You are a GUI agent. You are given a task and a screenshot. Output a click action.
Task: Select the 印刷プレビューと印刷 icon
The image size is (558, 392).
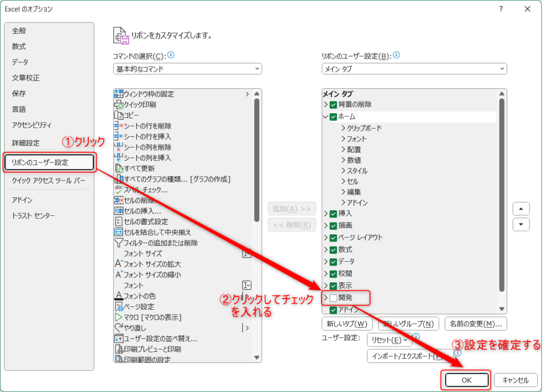(x=119, y=349)
